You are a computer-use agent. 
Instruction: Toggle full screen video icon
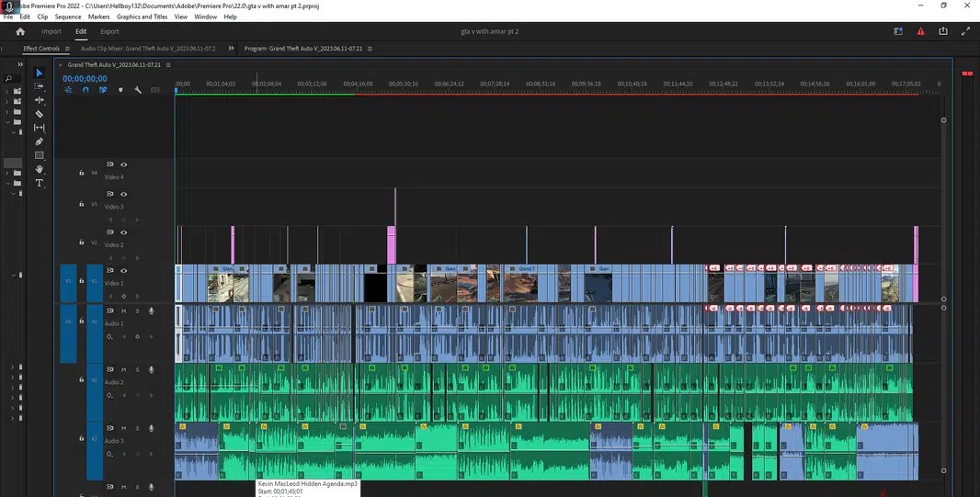click(x=965, y=31)
